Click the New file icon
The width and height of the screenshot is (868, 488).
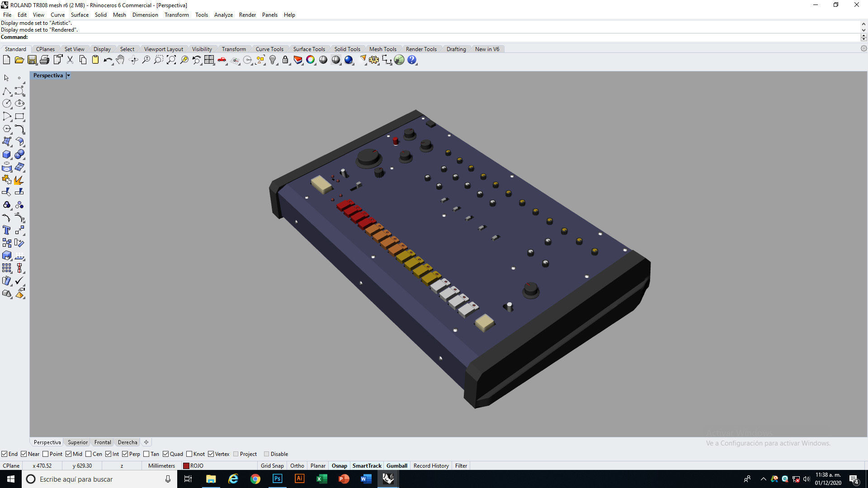coord(6,60)
